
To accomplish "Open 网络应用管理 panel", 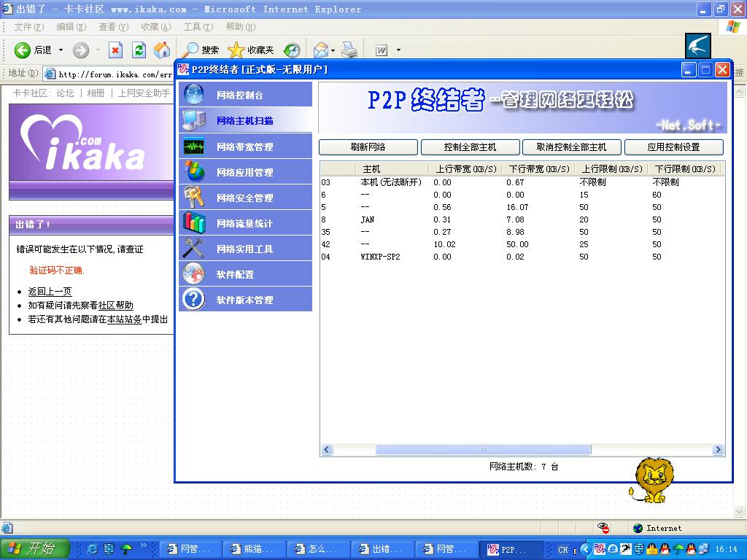I will [x=245, y=172].
